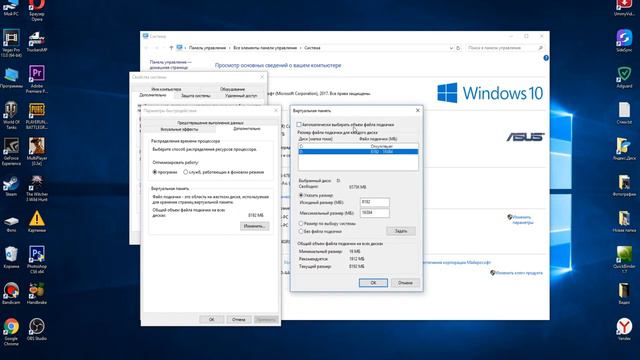This screenshot has width=640, height=360.
Task: Click the up arrow in System window navigation
Action: tap(171, 48)
